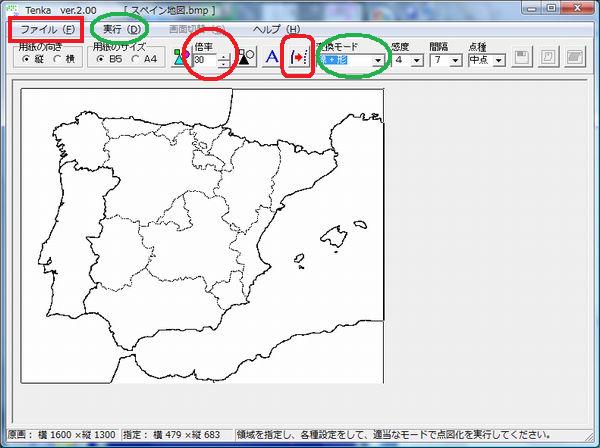Expand the 点種 dot type dropdown
The width and height of the screenshot is (600, 448).
coord(499,61)
